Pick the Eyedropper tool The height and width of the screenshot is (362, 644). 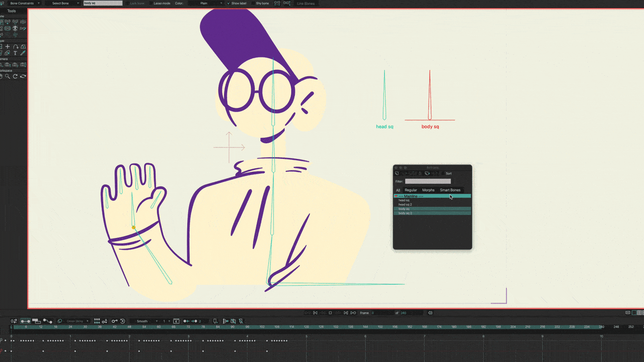tap(23, 53)
